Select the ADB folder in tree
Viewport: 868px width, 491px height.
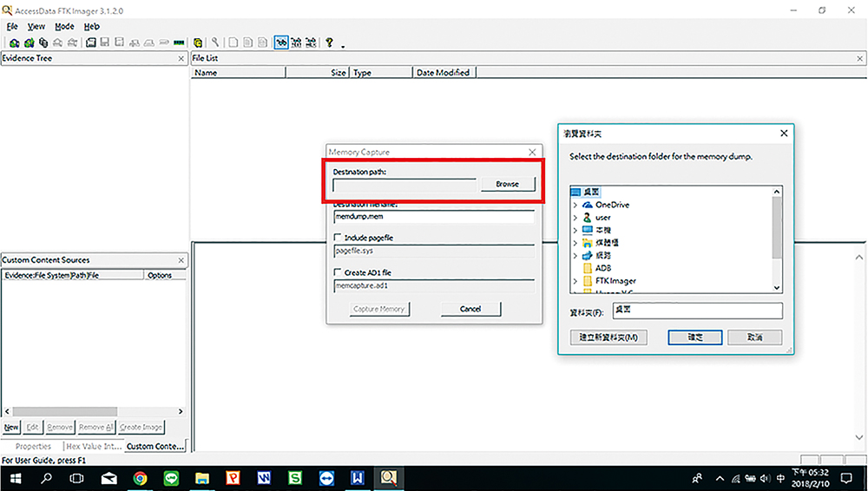pyautogui.click(x=603, y=268)
